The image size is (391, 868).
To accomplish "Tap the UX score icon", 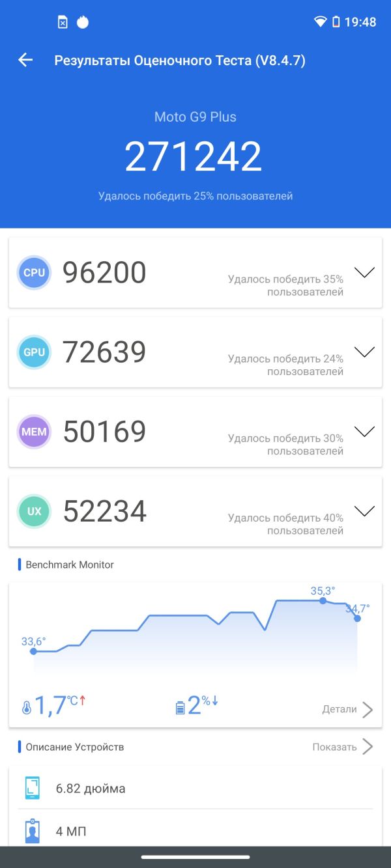I will tap(34, 511).
